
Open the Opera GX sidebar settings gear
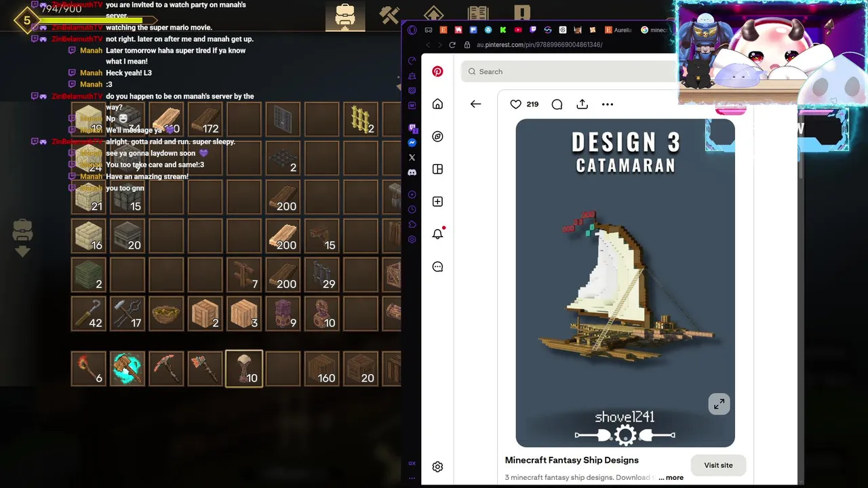coord(412,239)
